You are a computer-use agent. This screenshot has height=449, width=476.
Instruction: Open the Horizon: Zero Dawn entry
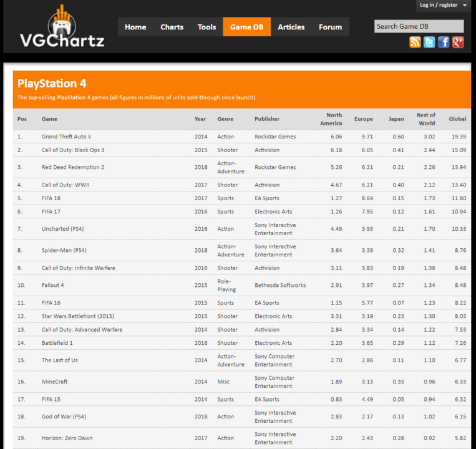(67, 438)
